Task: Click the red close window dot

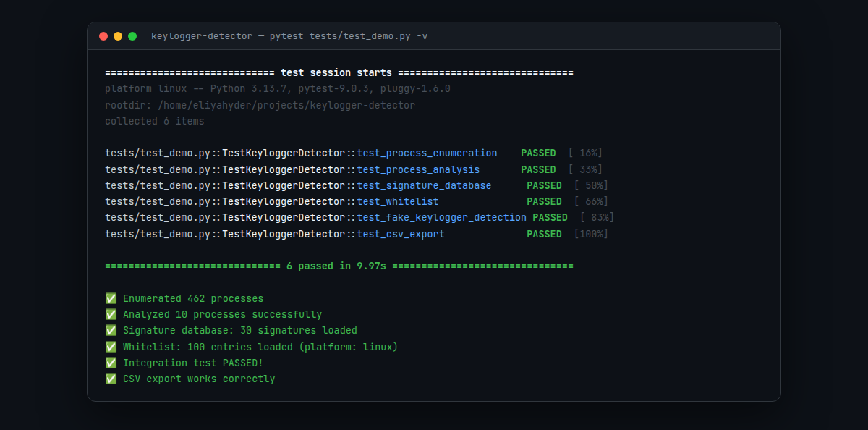Action: [x=103, y=36]
